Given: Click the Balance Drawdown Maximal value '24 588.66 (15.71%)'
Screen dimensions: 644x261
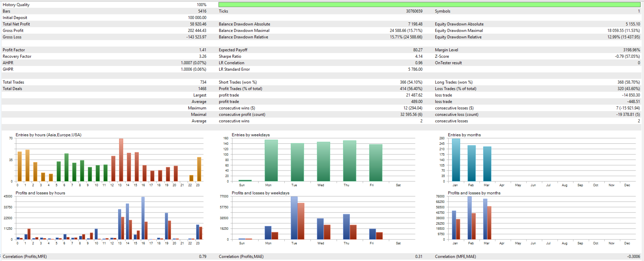Looking at the screenshot, I should pos(406,31).
